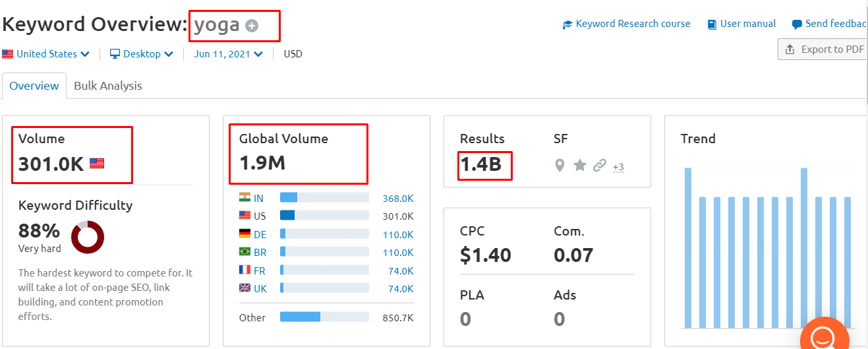
Task: Click the Brazil flag icon
Action: pos(245,252)
